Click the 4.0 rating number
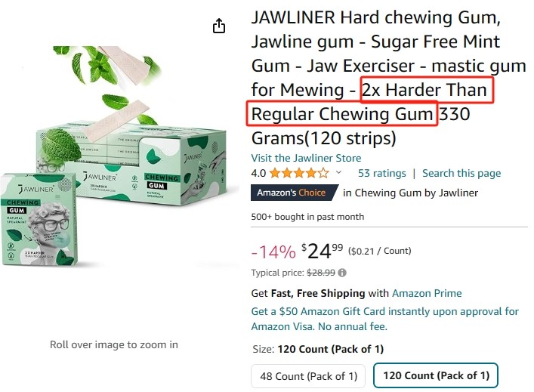Screen dimensions: 534x392 [x=258, y=173]
